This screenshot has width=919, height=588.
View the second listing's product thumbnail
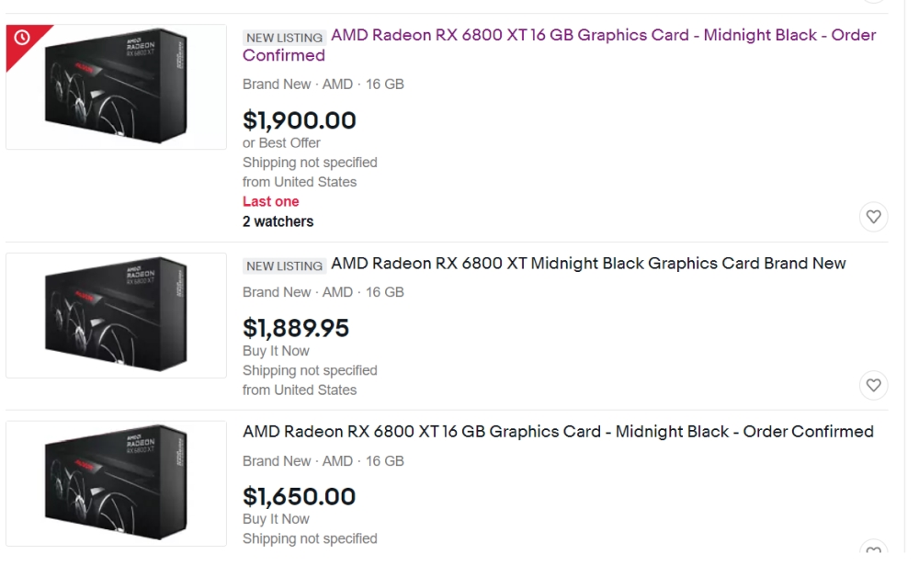click(115, 315)
